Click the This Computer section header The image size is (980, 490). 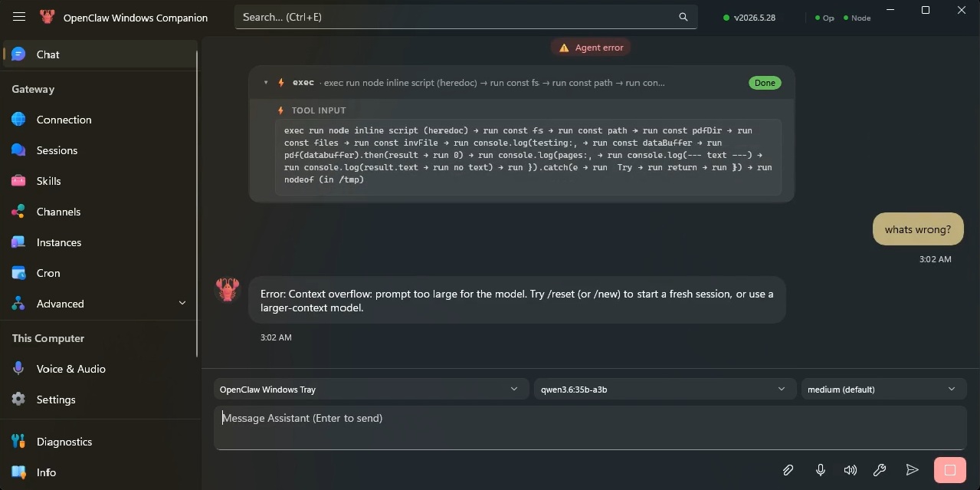coord(48,338)
